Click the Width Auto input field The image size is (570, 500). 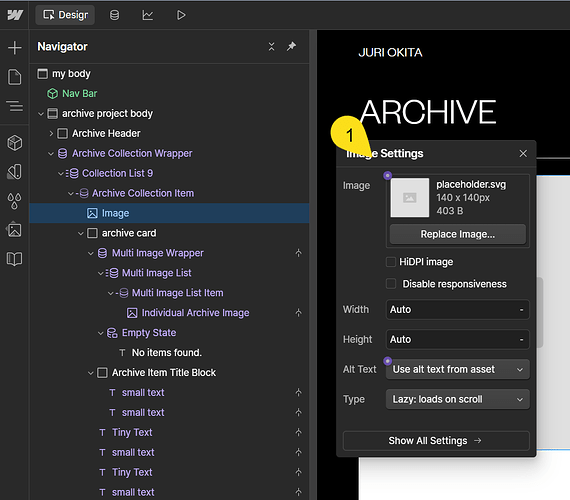click(457, 310)
